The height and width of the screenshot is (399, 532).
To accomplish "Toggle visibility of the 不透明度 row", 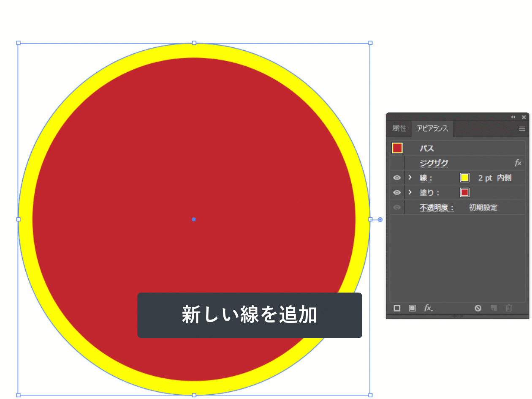I will pos(396,207).
